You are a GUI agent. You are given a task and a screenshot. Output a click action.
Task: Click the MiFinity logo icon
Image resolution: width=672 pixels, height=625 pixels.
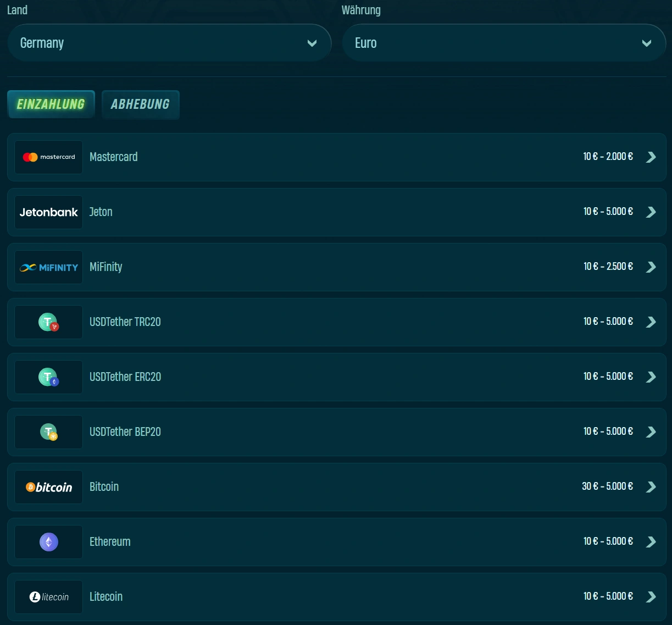pos(48,267)
